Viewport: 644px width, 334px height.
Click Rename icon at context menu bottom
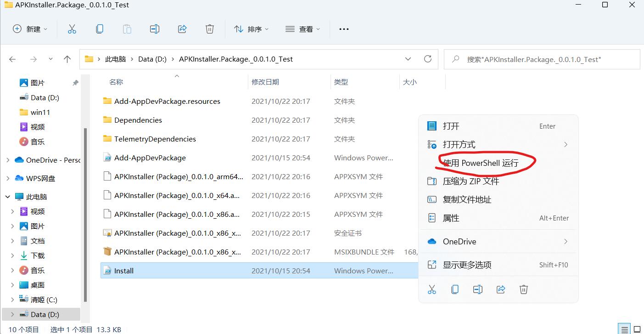click(x=478, y=289)
